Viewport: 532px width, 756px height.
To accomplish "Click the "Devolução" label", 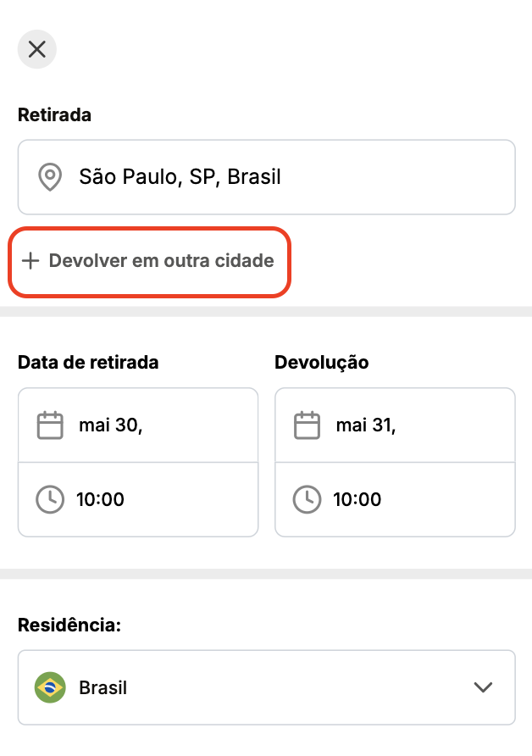I will 322,362.
